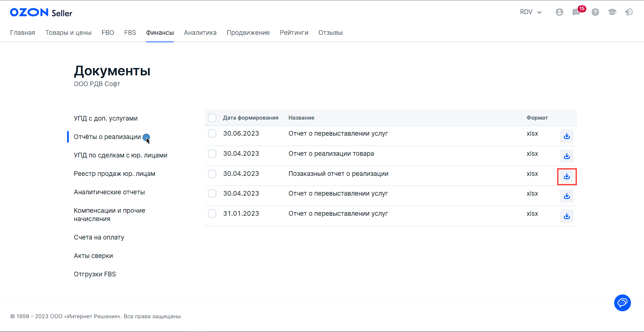Open the Акты сверки section
The height and width of the screenshot is (332, 644).
(93, 256)
